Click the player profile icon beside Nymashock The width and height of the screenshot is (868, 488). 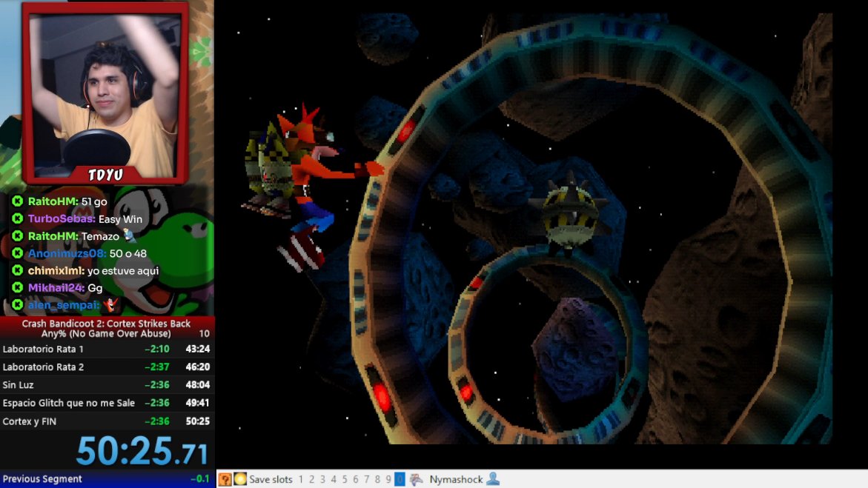pyautogui.click(x=493, y=478)
